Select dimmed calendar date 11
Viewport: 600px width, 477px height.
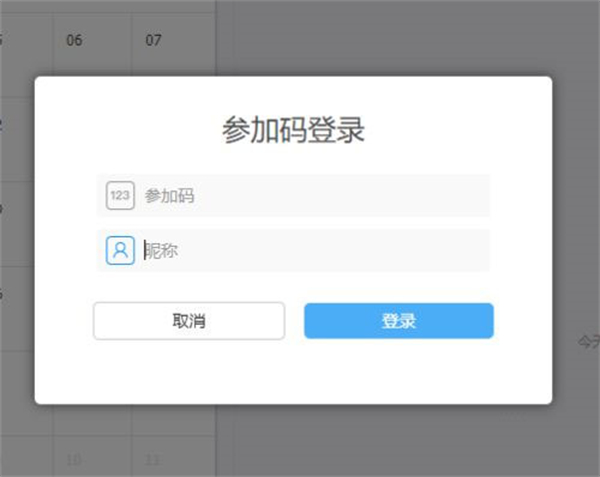(153, 460)
